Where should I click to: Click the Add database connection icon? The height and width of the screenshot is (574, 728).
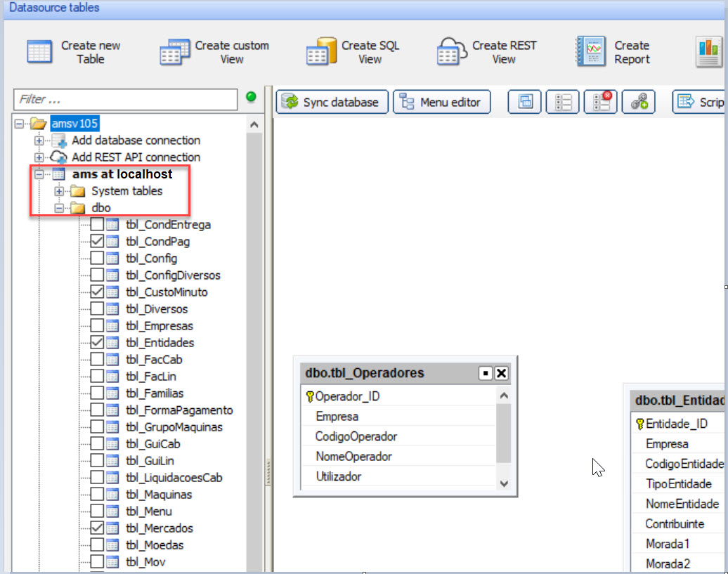coord(59,140)
